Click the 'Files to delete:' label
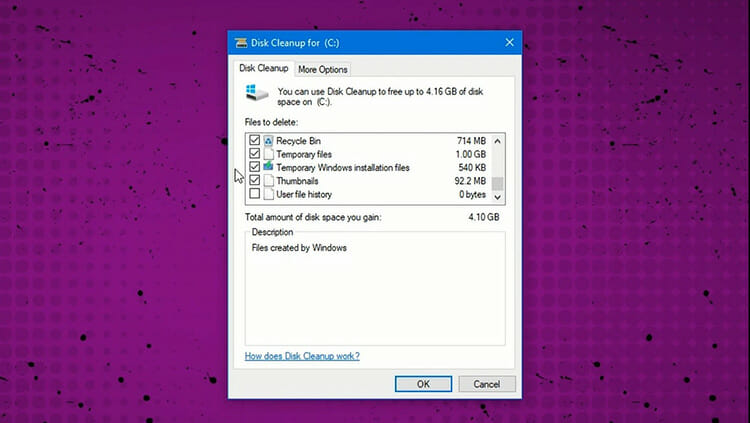This screenshot has width=750, height=423. pos(271,122)
